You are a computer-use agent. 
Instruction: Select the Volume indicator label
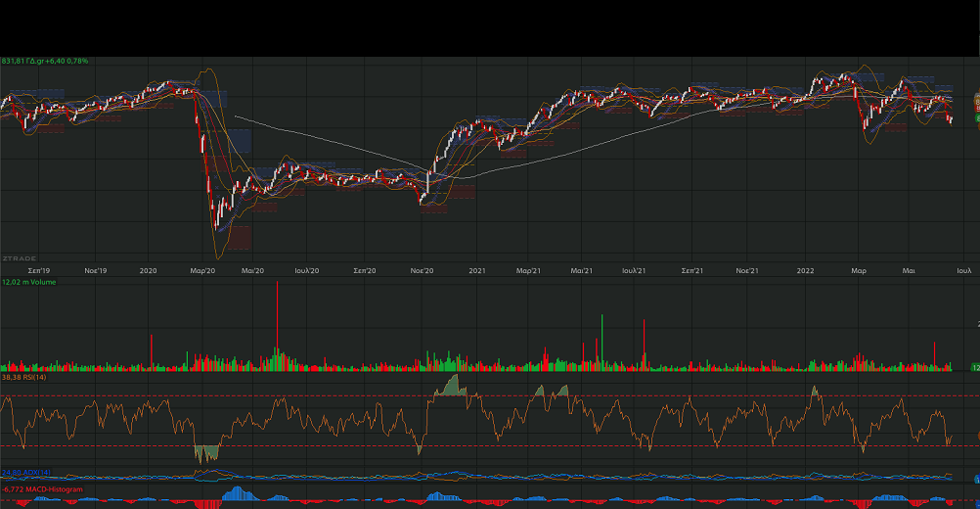29,282
